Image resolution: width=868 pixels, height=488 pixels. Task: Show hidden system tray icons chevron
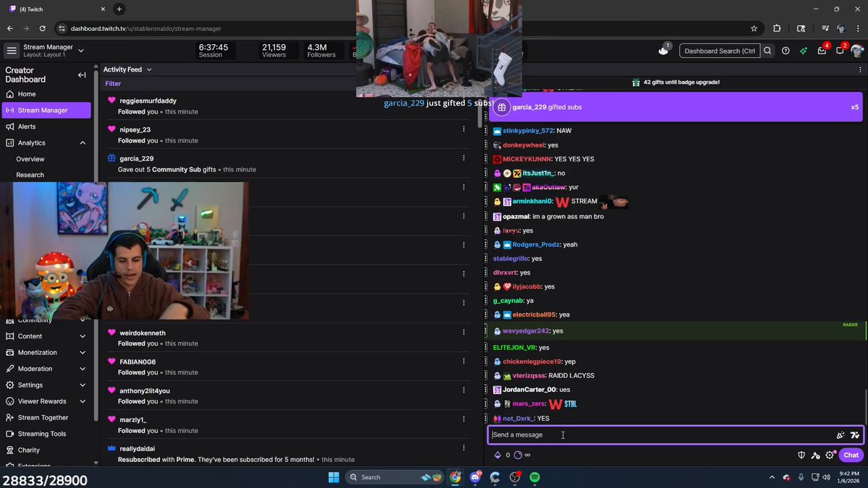tap(772, 477)
